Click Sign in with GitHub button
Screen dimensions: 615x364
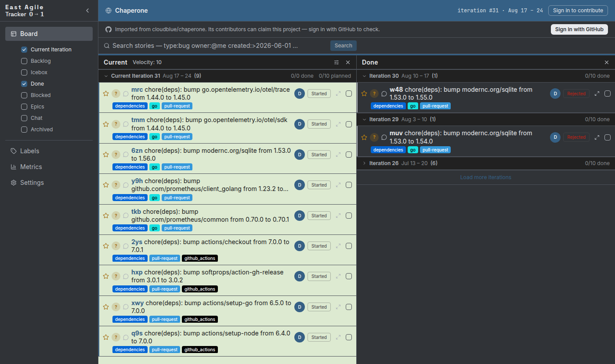tap(579, 29)
